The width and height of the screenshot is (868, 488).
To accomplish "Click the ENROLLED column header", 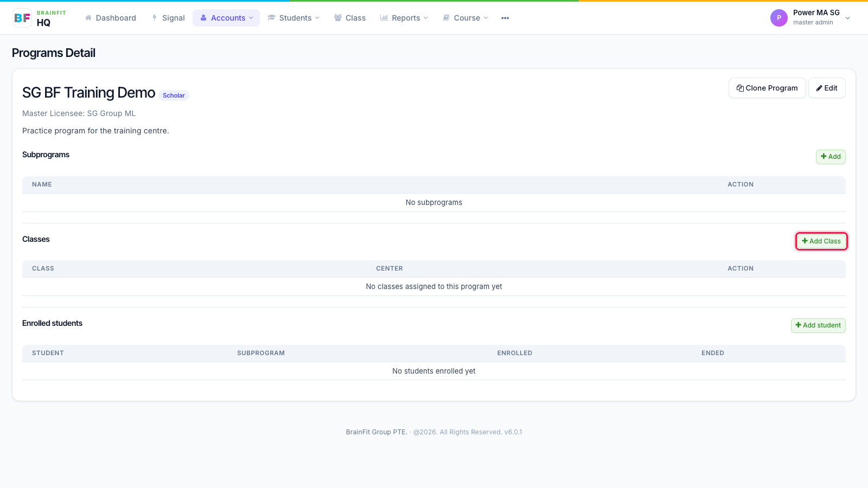I will tap(515, 353).
